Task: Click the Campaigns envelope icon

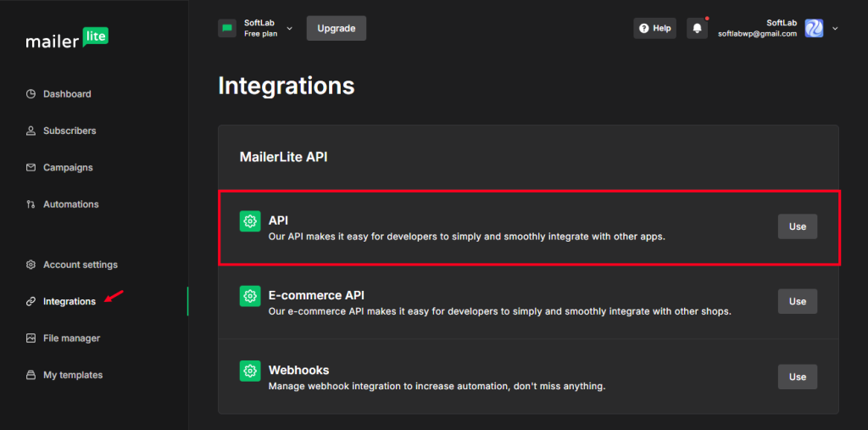Action: point(31,167)
